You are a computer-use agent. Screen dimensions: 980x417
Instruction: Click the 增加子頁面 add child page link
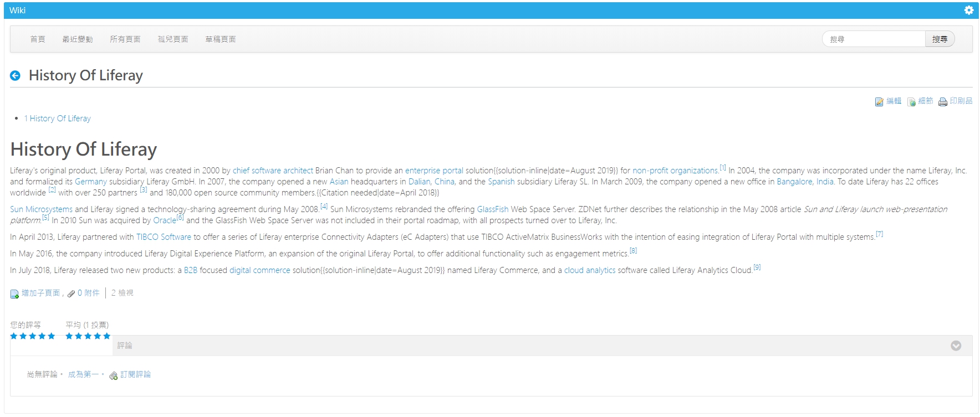click(40, 293)
